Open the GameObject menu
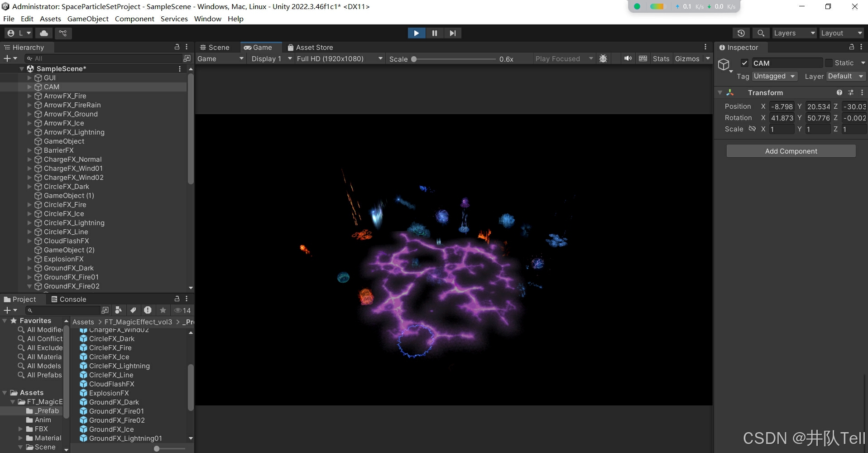 click(x=88, y=19)
